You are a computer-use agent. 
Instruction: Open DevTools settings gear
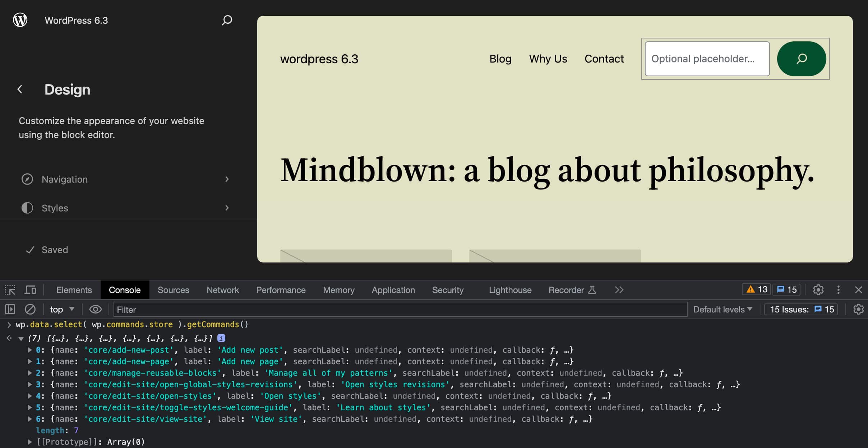[x=818, y=289]
